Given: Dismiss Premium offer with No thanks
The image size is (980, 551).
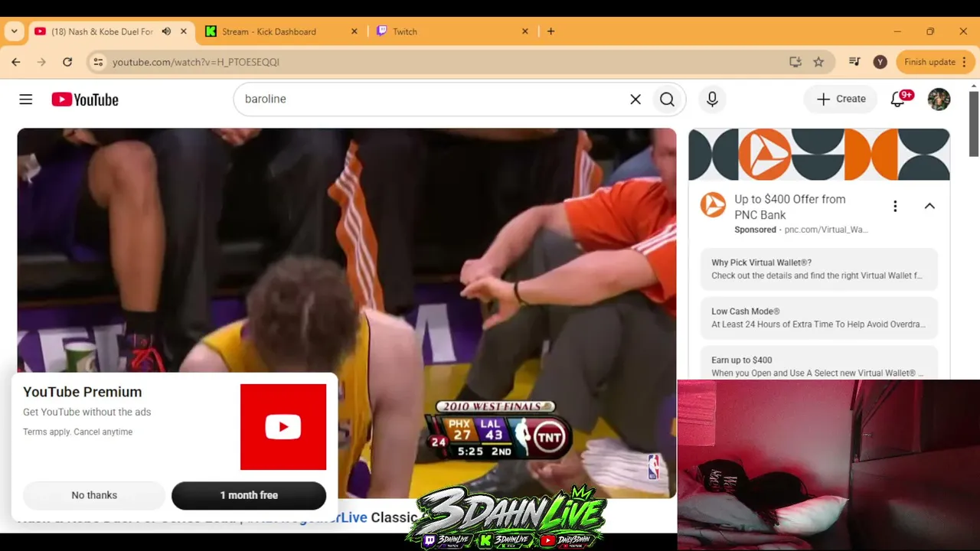Looking at the screenshot, I should pos(94,495).
